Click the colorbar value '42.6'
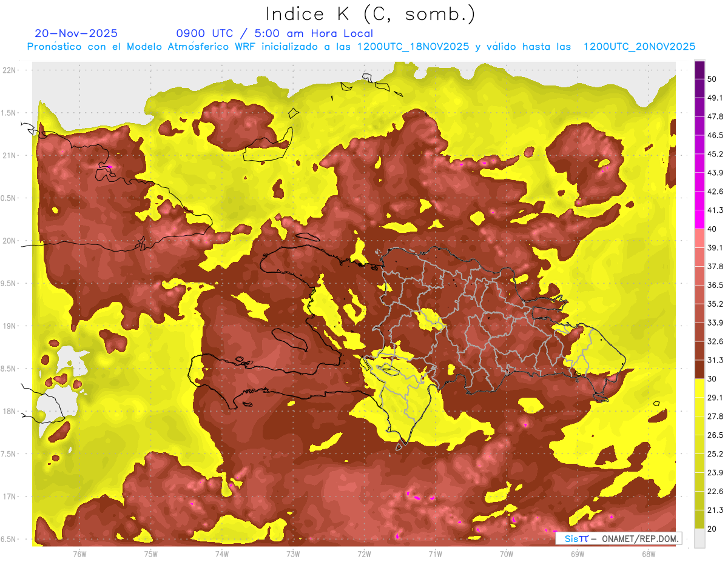This screenshot has height=562, width=728. tap(715, 192)
